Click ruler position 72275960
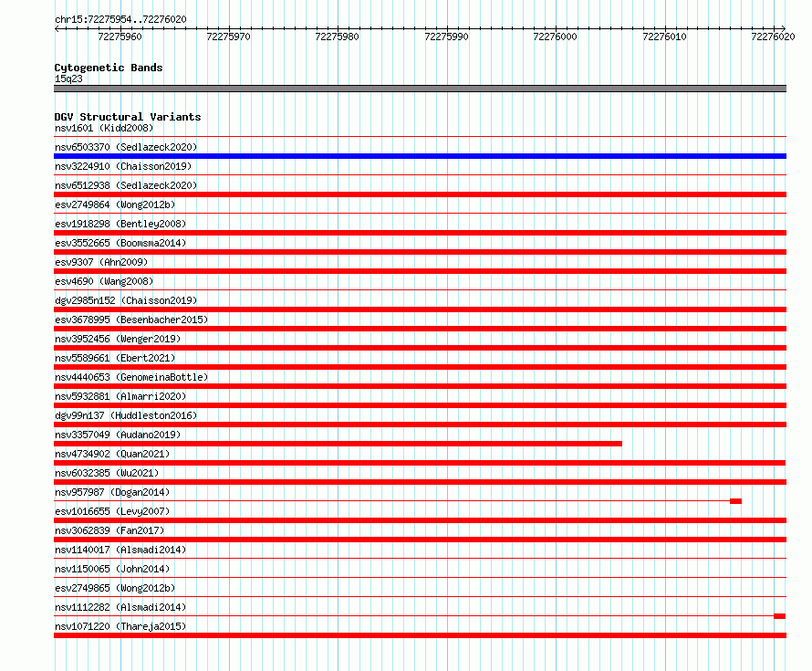 [x=120, y=37]
